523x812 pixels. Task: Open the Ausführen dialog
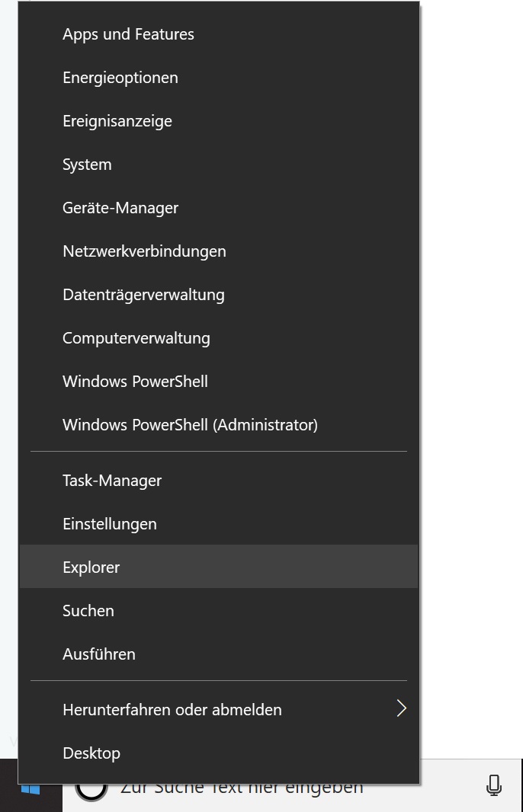tap(99, 654)
